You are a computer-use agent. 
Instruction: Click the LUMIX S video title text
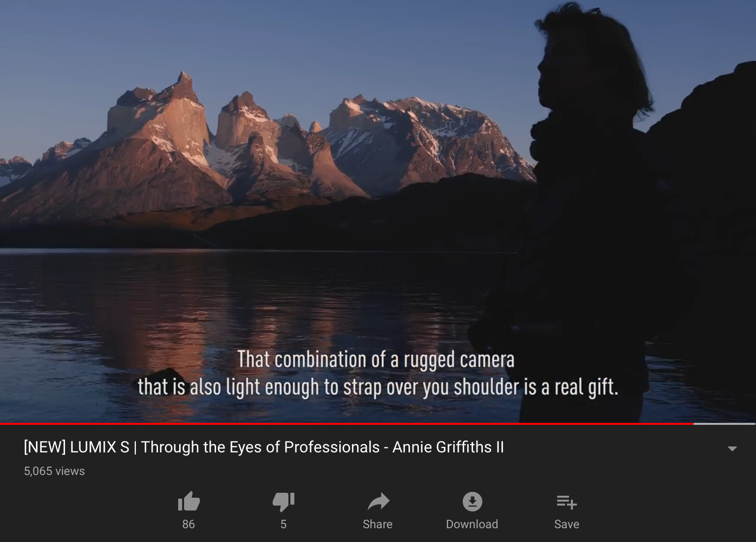264,447
